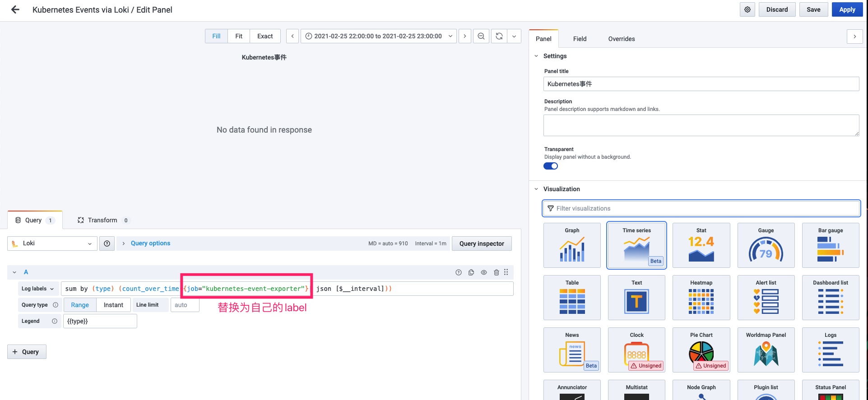Open time range picker dropdown
Screen dimensions: 868x400
point(378,36)
